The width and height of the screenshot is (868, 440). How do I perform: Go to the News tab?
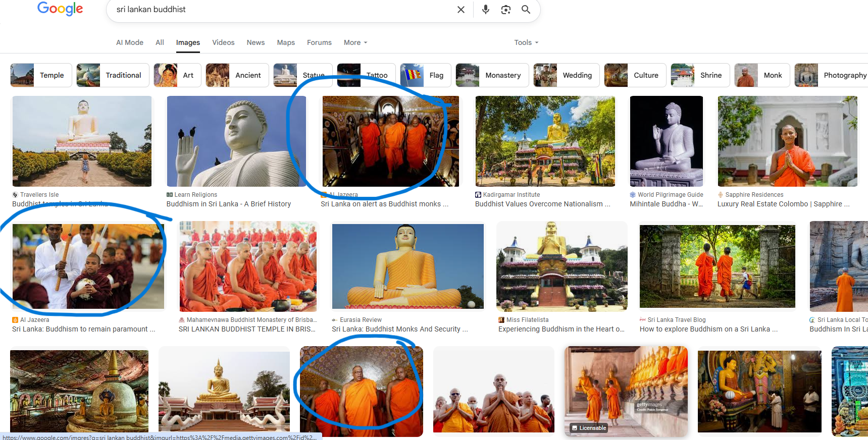click(x=256, y=42)
